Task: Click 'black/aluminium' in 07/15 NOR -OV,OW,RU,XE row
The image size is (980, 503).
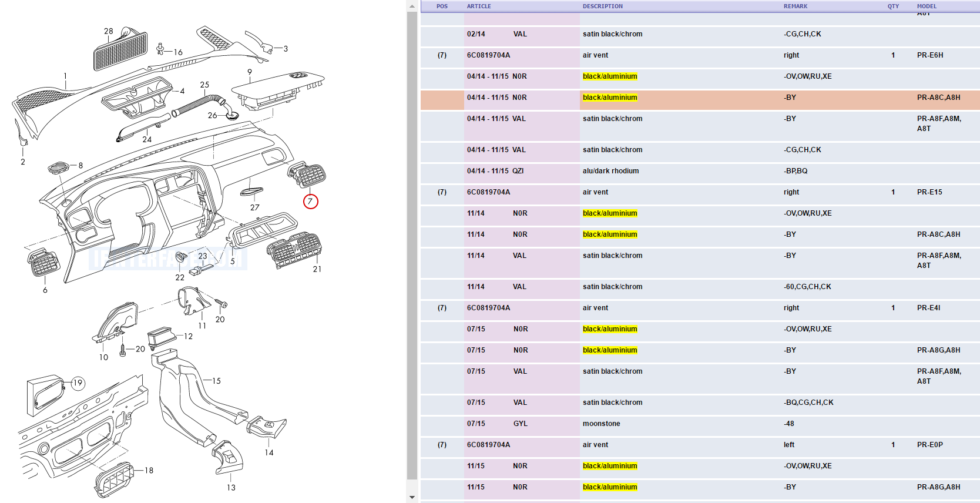Action: pos(610,329)
